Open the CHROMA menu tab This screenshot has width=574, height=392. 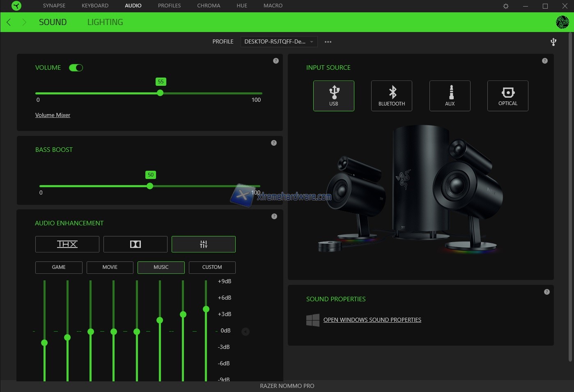coord(209,6)
